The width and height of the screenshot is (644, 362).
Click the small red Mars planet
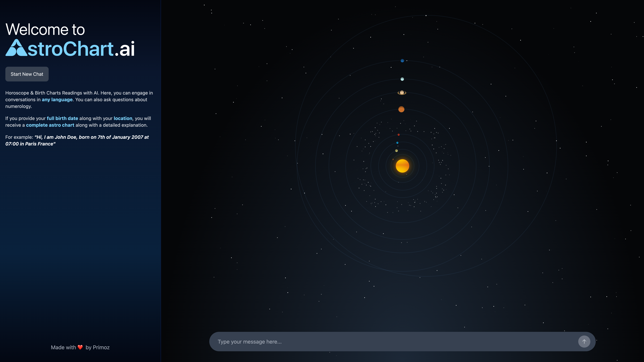[x=399, y=135]
